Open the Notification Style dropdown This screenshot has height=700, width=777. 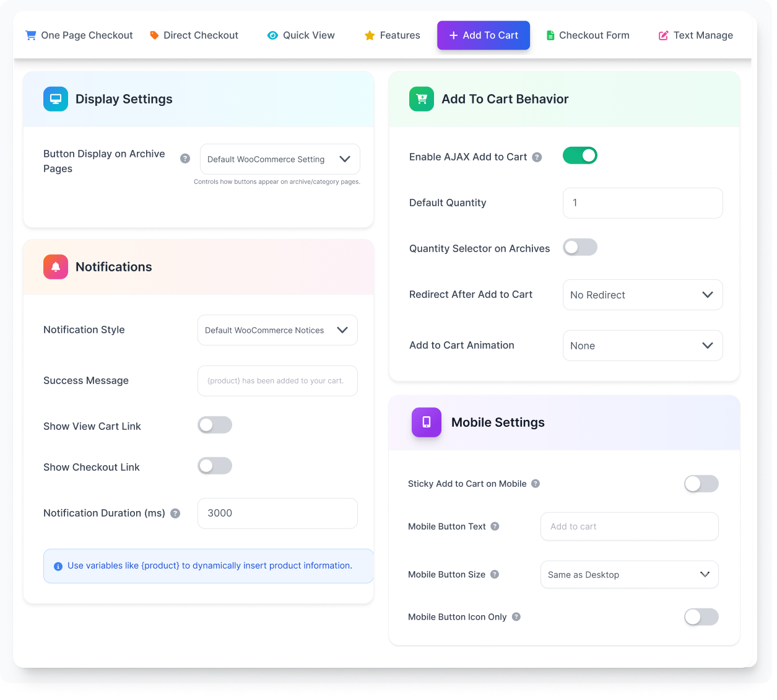point(277,330)
